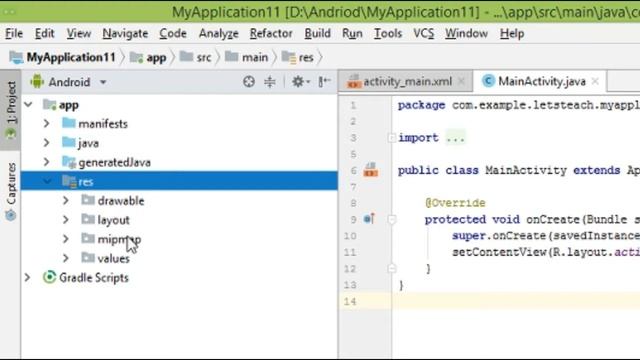640x360 pixels.
Task: Click the collapse all icon in project panel
Action: click(x=270, y=82)
